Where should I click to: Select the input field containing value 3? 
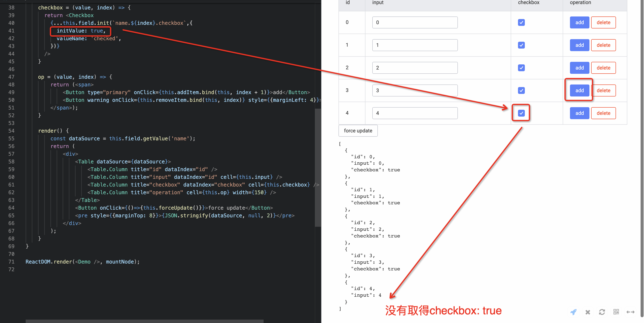tap(414, 90)
